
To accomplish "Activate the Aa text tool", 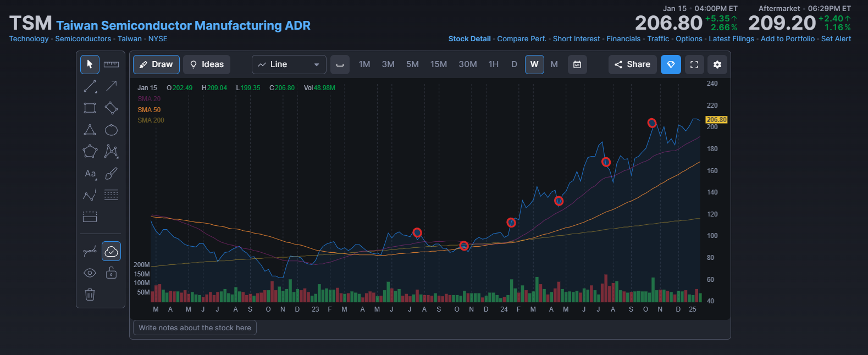I will 90,174.
